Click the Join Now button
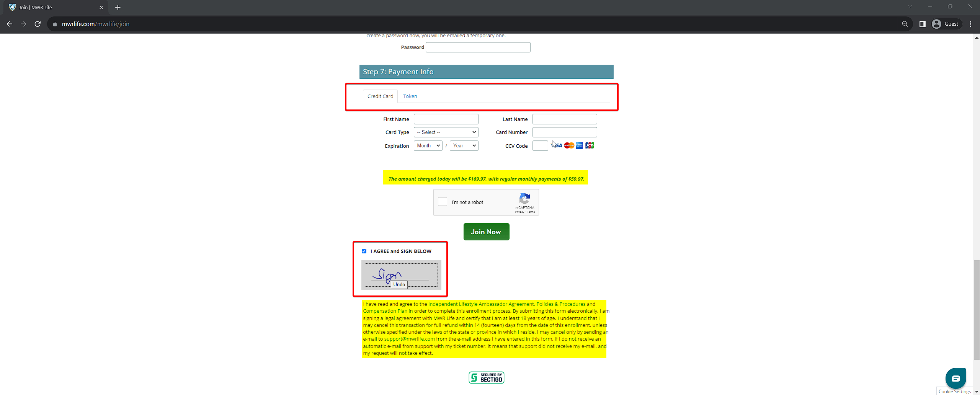Image resolution: width=980 pixels, height=395 pixels. pyautogui.click(x=486, y=232)
